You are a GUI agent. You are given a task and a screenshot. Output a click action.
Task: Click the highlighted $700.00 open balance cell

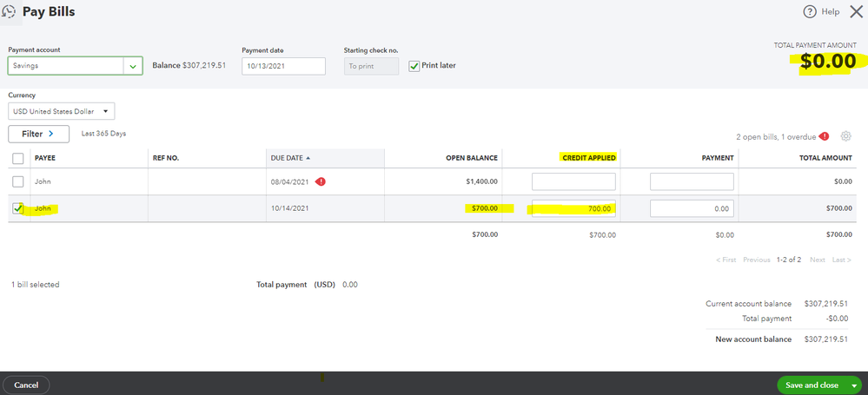484,208
